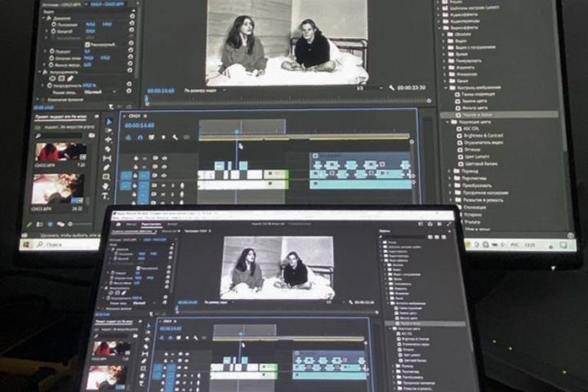Switch to underlined Редактировать workspace tab on laptop
The height and width of the screenshot is (392, 588).
tap(151, 225)
